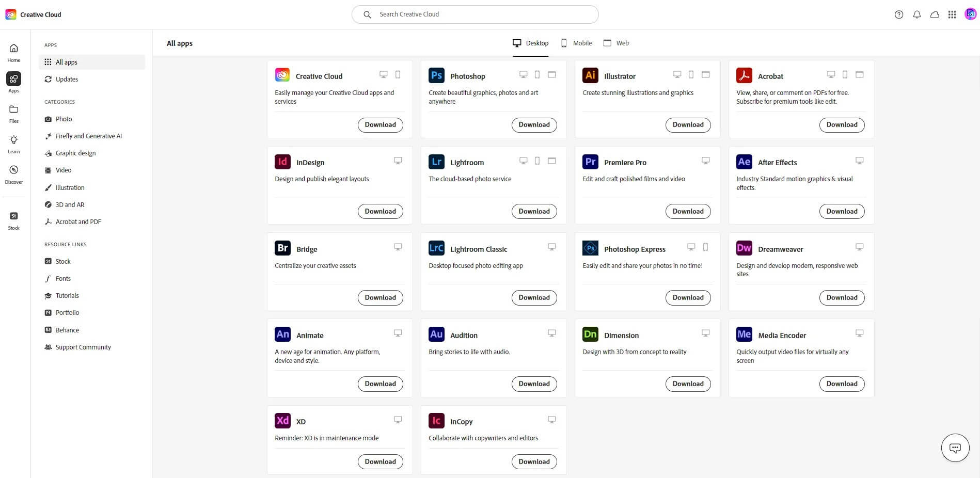Click the Animate An app icon

(282, 334)
